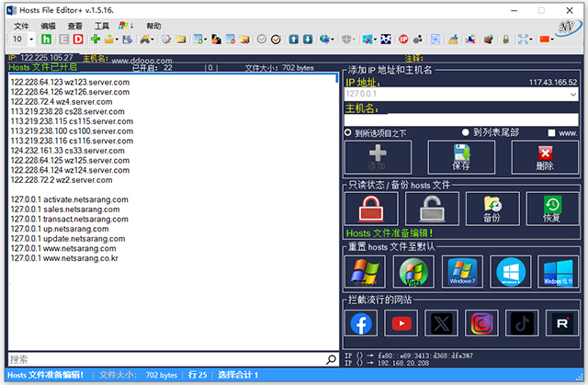The image size is (588, 385).
Task: Click the yellow folder toolbar icon
Action: click(x=181, y=40)
